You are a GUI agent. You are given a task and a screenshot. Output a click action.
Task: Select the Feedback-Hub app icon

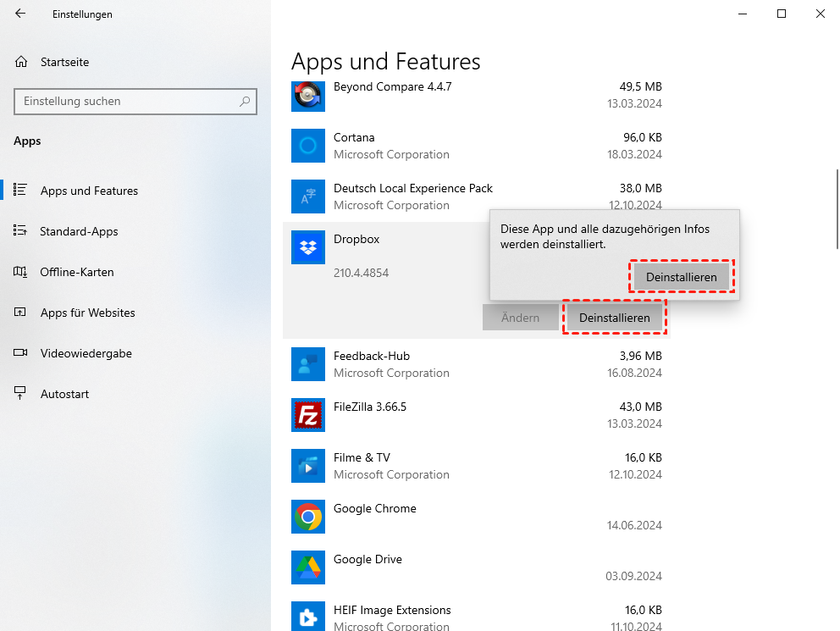pyautogui.click(x=308, y=363)
